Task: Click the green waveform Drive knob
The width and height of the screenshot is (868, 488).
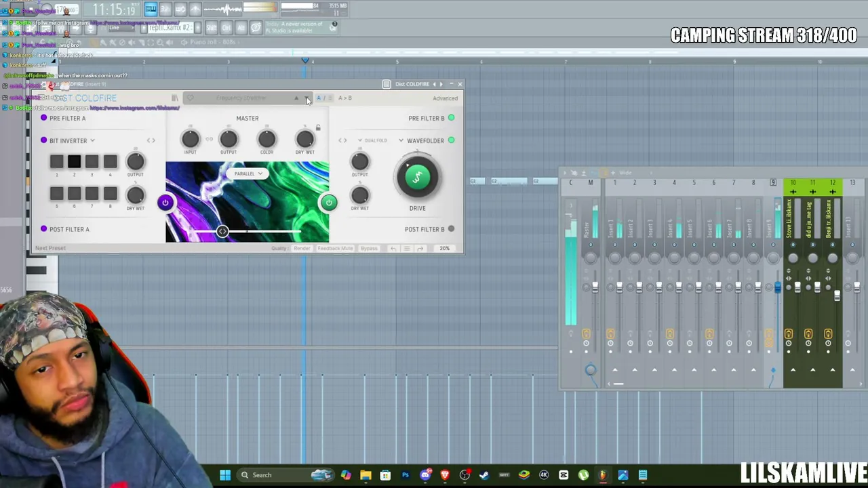Action: pyautogui.click(x=417, y=177)
